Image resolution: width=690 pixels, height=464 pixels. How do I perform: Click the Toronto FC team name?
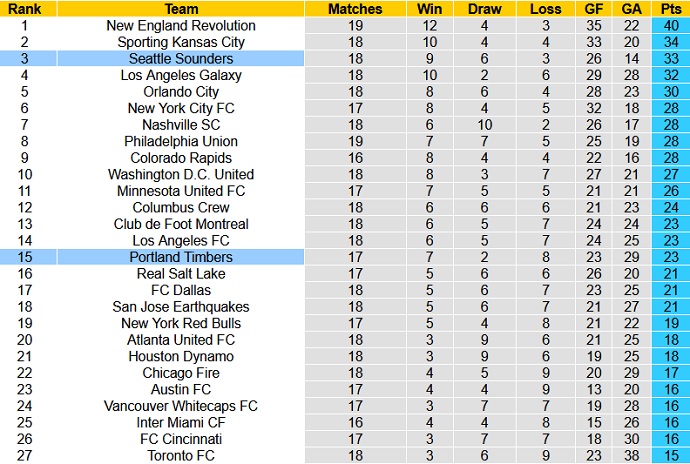click(x=181, y=455)
